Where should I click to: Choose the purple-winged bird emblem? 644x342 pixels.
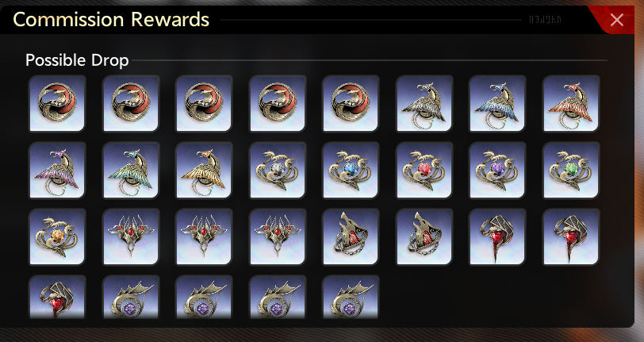click(56, 170)
